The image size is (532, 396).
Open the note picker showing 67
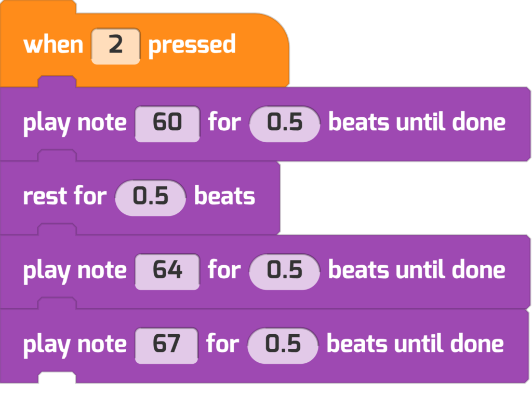[x=166, y=346]
